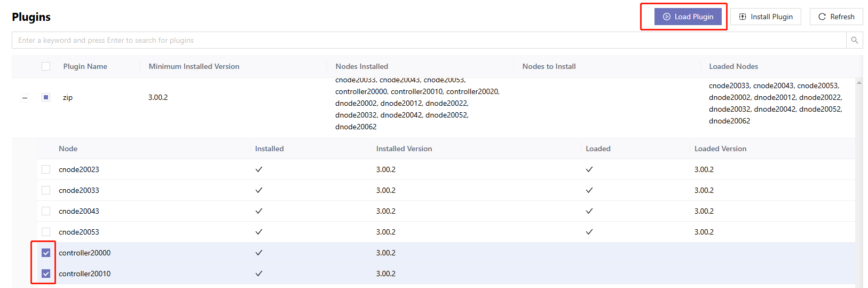Click the Installed Version sub-table header
This screenshot has width=868, height=288.
coord(404,149)
